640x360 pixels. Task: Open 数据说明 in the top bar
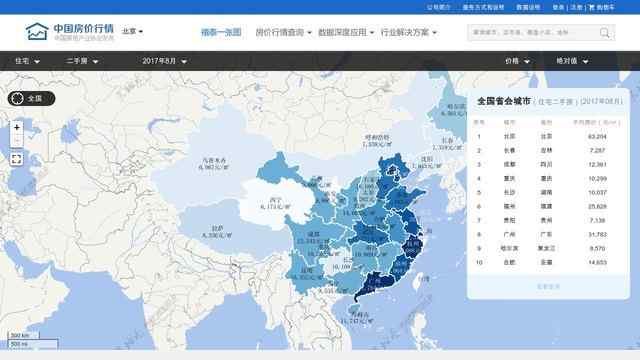(x=528, y=7)
